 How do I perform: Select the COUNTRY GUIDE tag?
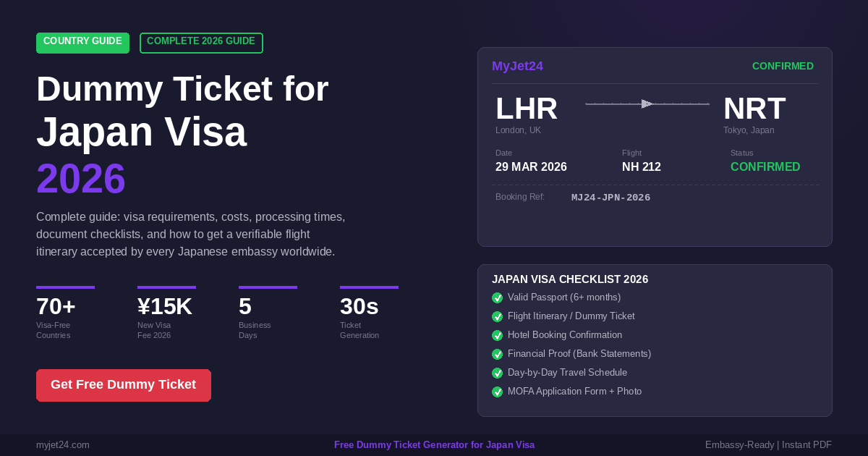(x=82, y=42)
